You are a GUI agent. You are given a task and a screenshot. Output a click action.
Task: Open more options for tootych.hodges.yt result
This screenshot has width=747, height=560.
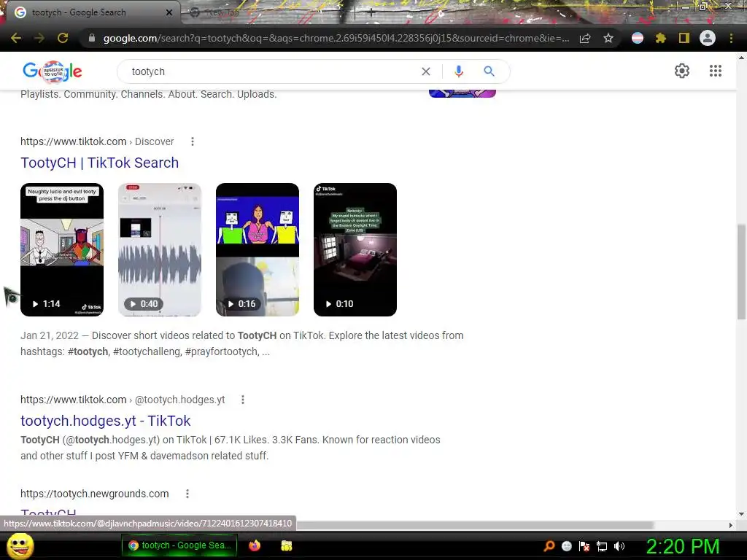[x=243, y=400]
